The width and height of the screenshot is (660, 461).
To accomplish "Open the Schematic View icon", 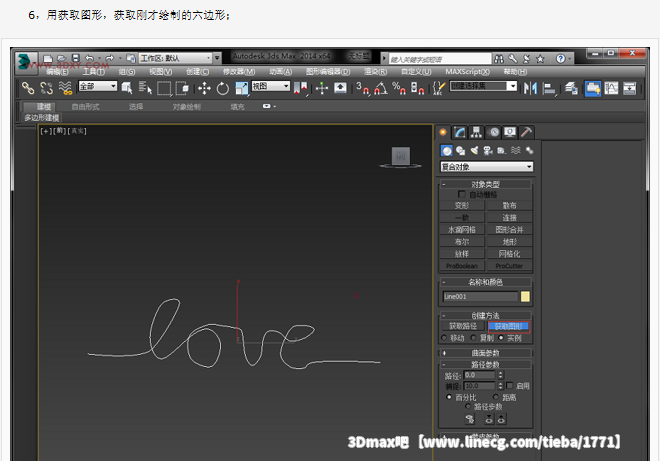I will click(x=630, y=88).
